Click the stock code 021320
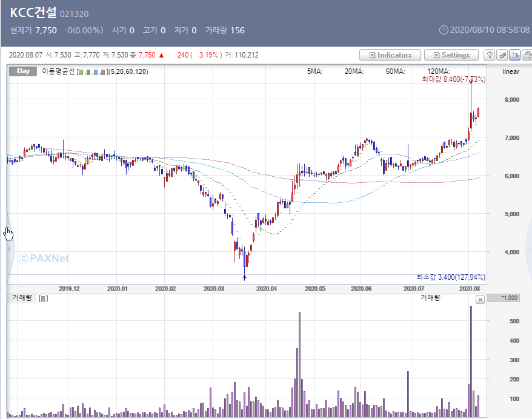 [x=75, y=14]
